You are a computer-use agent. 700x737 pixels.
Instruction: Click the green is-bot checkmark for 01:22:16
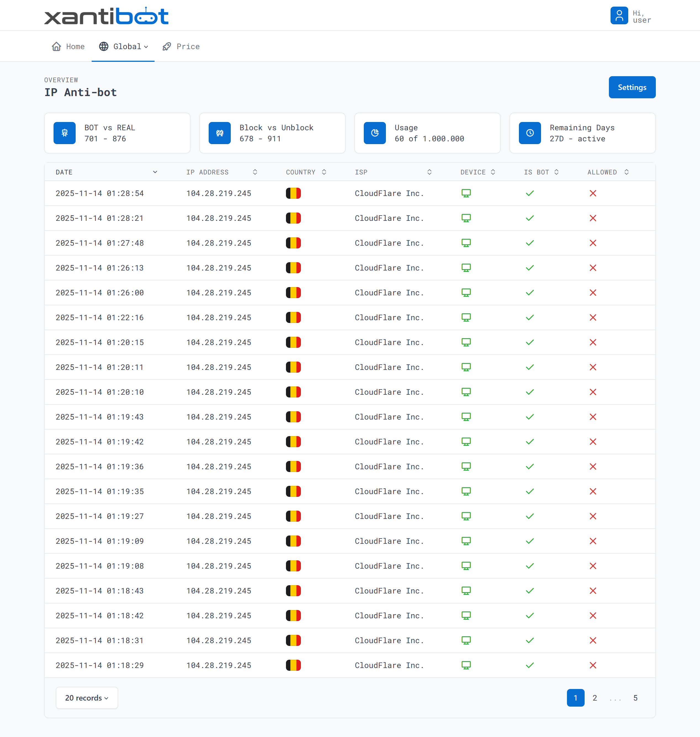click(529, 317)
